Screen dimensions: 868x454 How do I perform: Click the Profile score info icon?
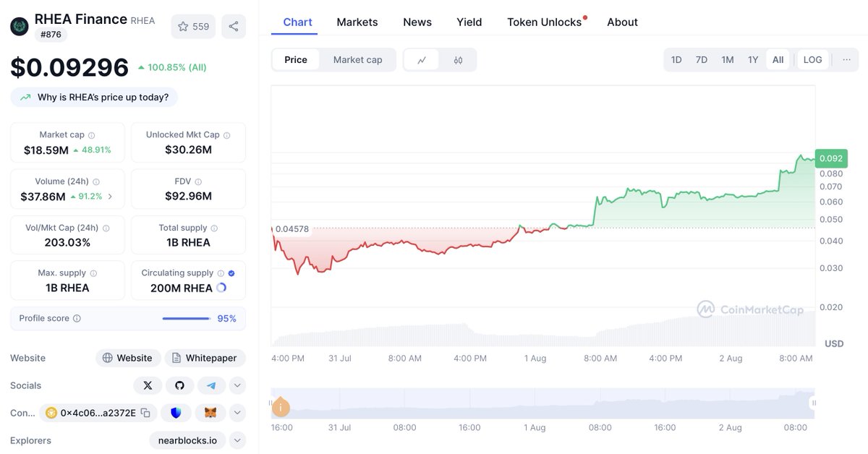point(77,319)
